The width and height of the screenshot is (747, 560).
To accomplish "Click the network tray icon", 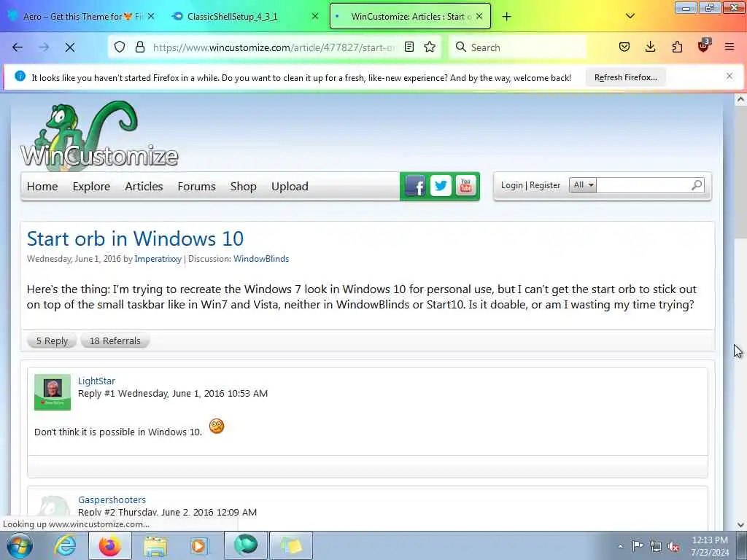I will (656, 547).
